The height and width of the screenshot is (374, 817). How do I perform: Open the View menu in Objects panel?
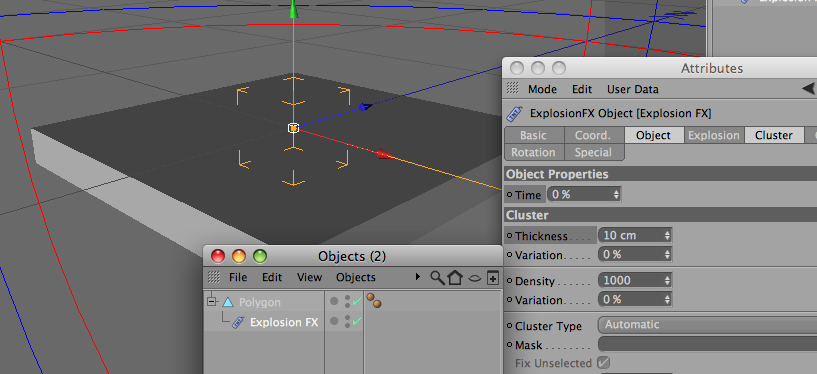309,277
